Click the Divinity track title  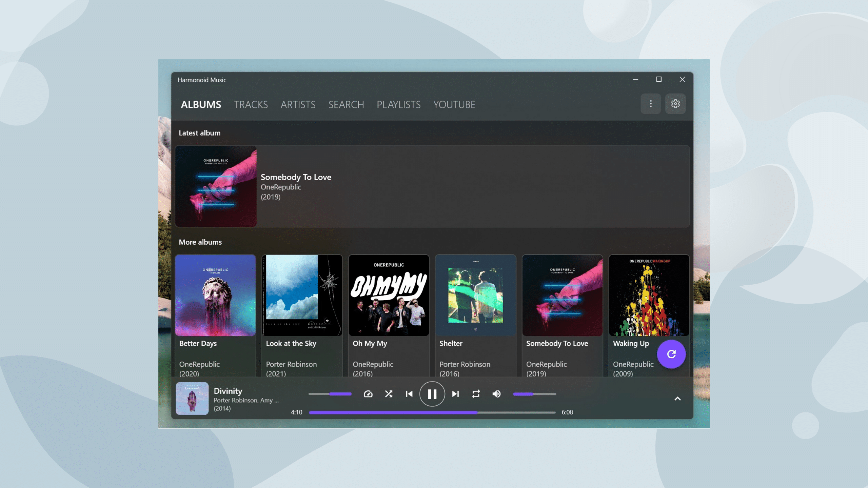coord(228,391)
